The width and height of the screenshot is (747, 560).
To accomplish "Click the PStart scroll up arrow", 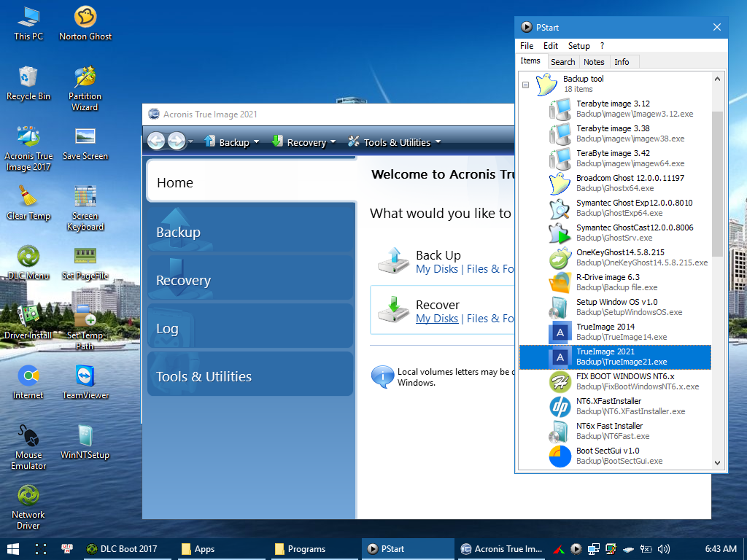I will point(718,79).
